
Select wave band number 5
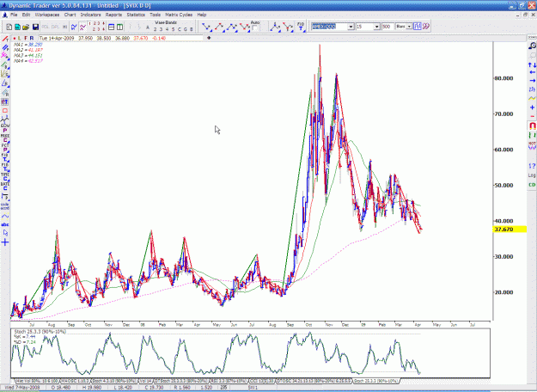[x=173, y=29]
